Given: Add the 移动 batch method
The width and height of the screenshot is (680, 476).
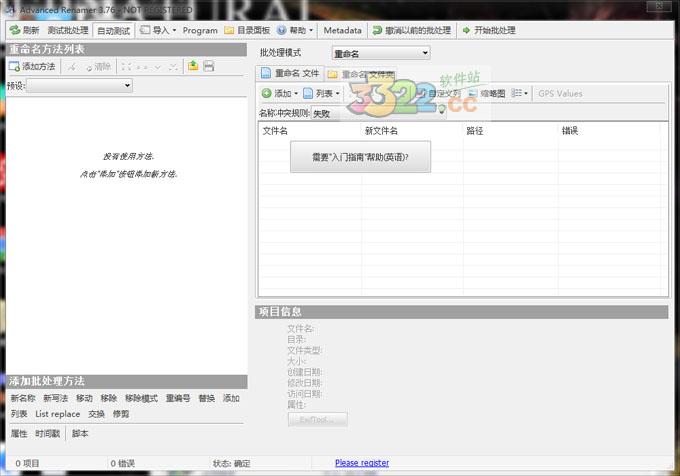Looking at the screenshot, I should click(84, 398).
